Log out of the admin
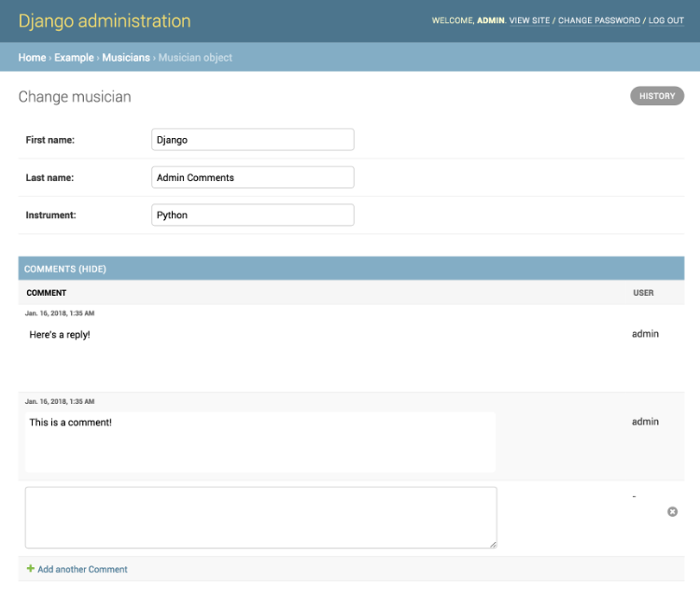 (x=666, y=21)
